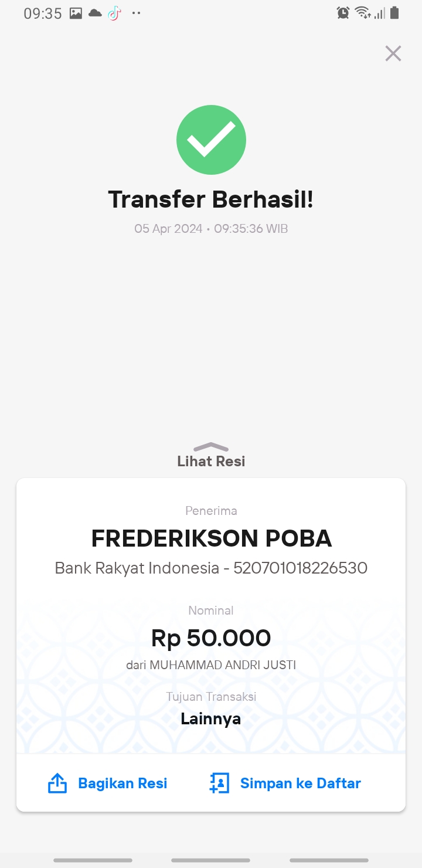The width and height of the screenshot is (422, 868).
Task: Tap the contact-add icon for Simpan ke Daftar
Action: [219, 783]
